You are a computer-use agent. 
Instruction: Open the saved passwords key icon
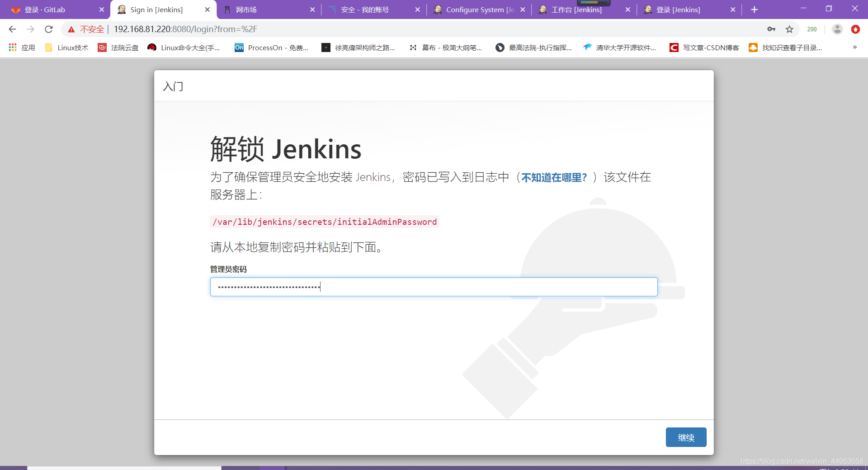[x=771, y=29]
